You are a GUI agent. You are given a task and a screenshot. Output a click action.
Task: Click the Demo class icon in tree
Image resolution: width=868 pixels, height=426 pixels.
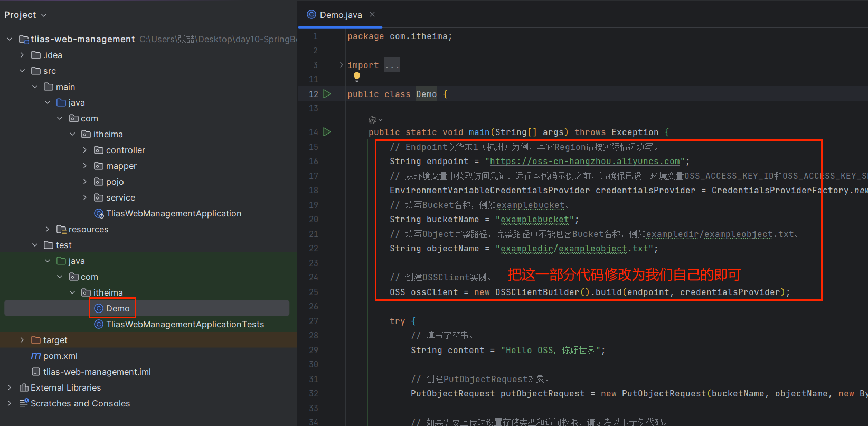pyautogui.click(x=99, y=308)
